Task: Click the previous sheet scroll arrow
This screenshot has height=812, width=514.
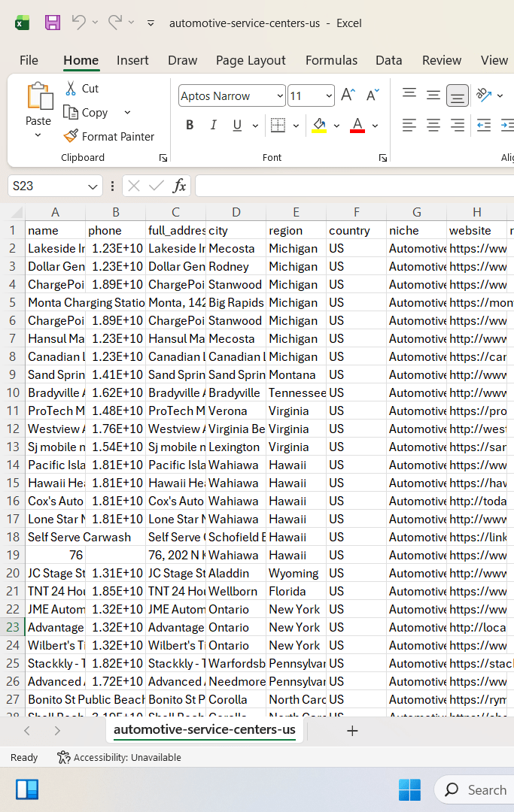Action: pyautogui.click(x=27, y=731)
